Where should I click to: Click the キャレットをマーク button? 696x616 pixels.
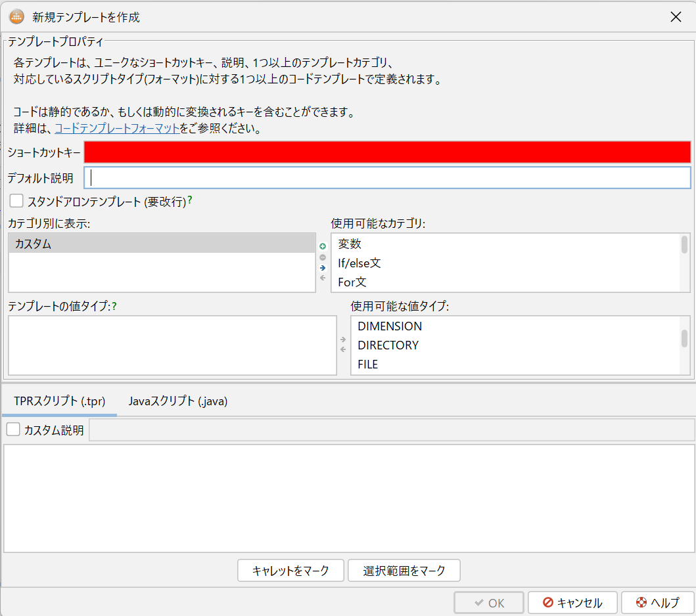coord(290,570)
